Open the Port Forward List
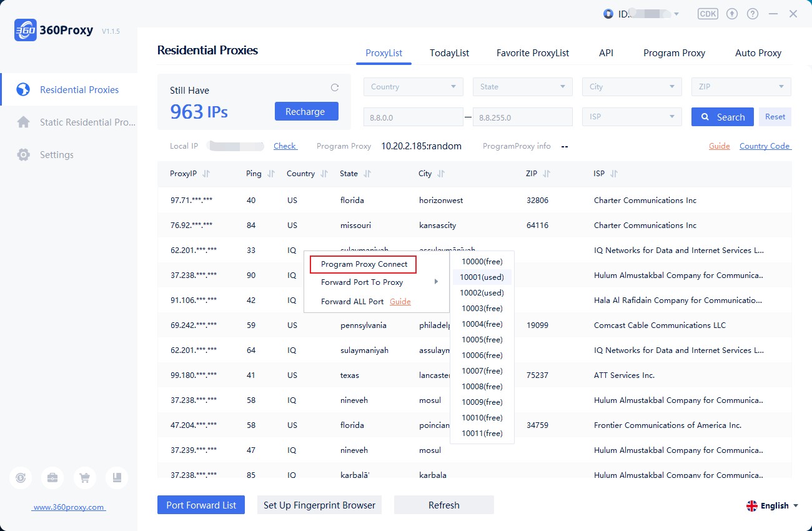 point(201,505)
